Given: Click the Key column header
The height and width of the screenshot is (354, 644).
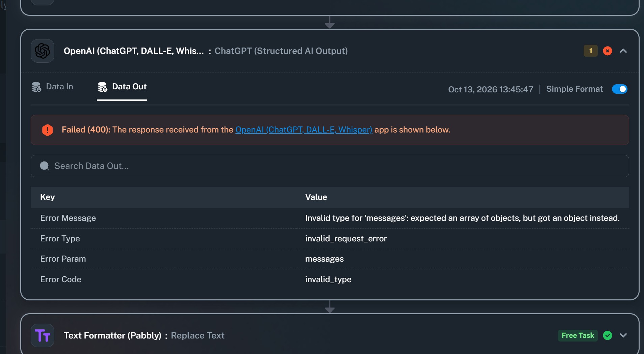Looking at the screenshot, I should click(48, 197).
